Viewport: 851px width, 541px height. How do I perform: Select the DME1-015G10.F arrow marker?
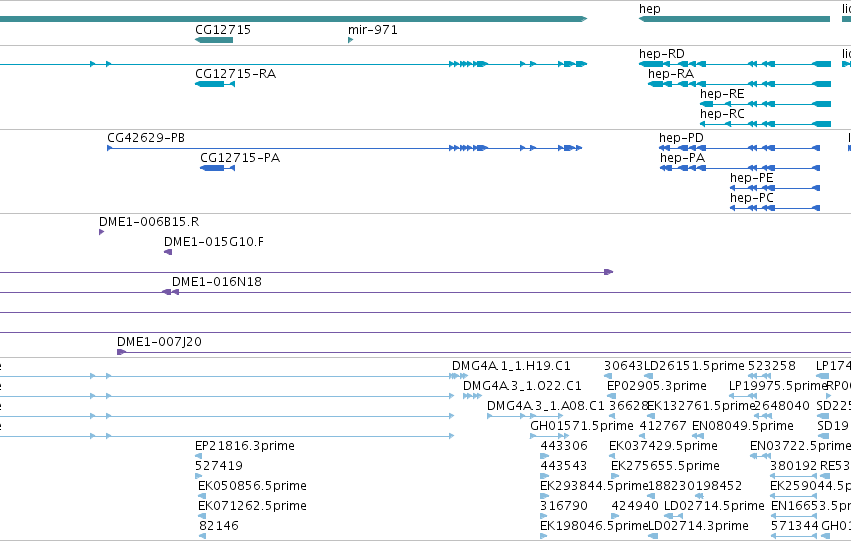168,252
